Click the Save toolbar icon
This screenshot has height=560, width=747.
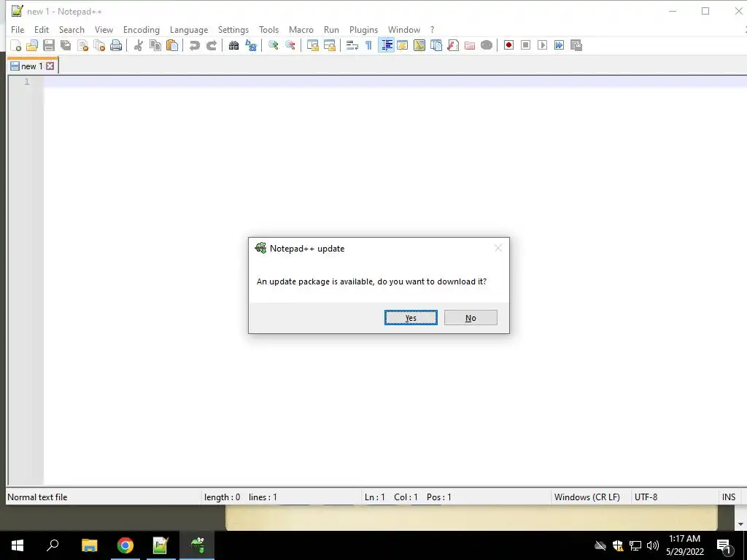click(x=49, y=45)
